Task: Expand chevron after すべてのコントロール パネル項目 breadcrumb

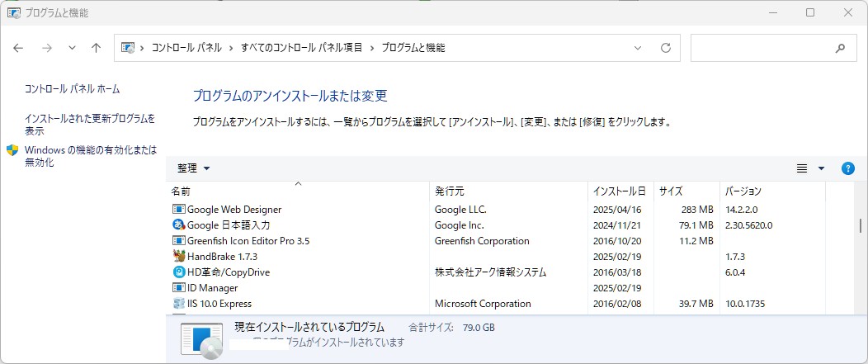Action: (371, 48)
